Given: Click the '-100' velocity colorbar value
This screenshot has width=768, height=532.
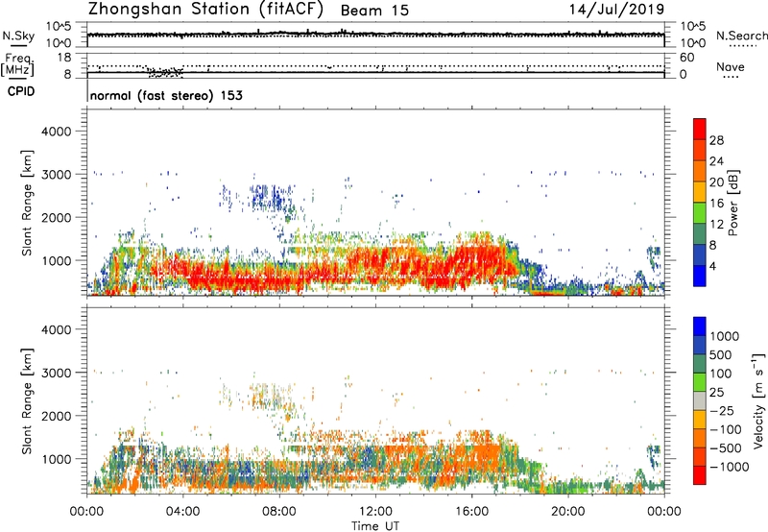Looking at the screenshot, I should pyautogui.click(x=725, y=429).
